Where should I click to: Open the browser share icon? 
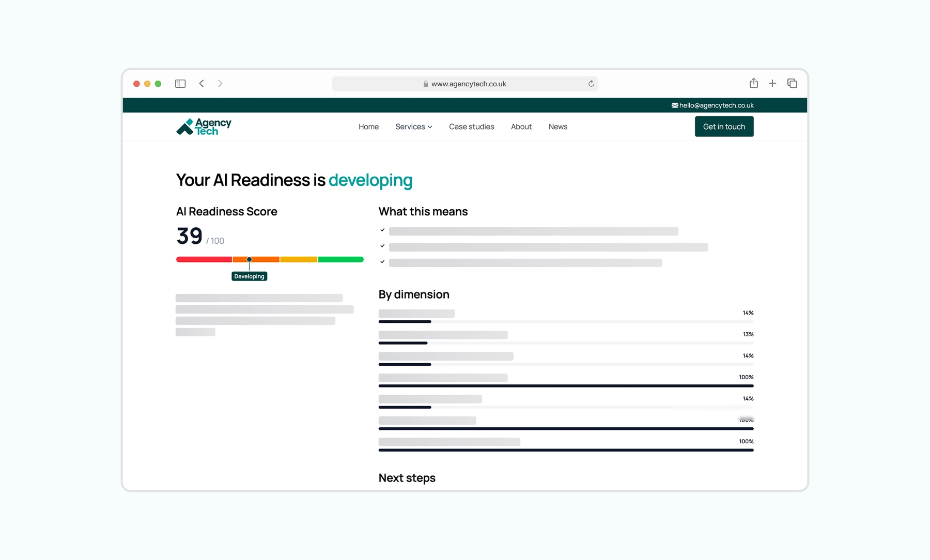tap(753, 83)
